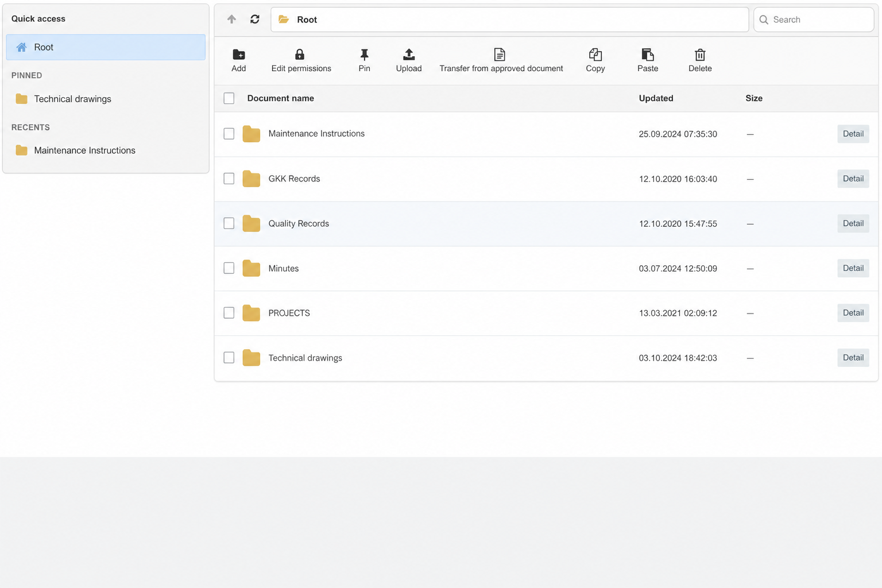Open pinned Technical drawings label

[x=73, y=99]
